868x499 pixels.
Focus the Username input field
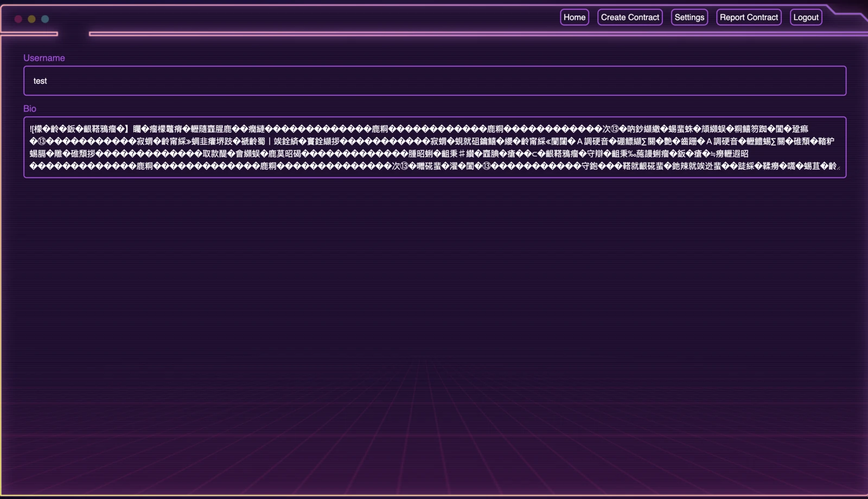[x=435, y=81]
